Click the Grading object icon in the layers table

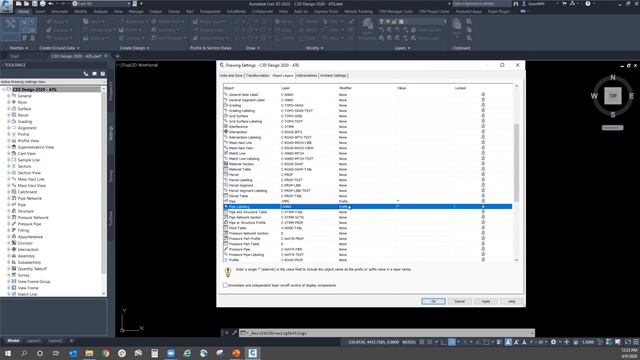tap(226, 105)
